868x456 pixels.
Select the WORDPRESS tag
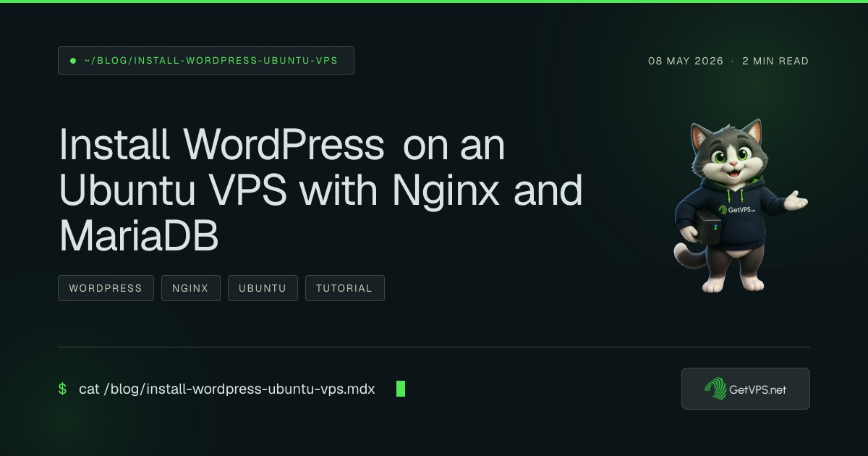point(106,288)
